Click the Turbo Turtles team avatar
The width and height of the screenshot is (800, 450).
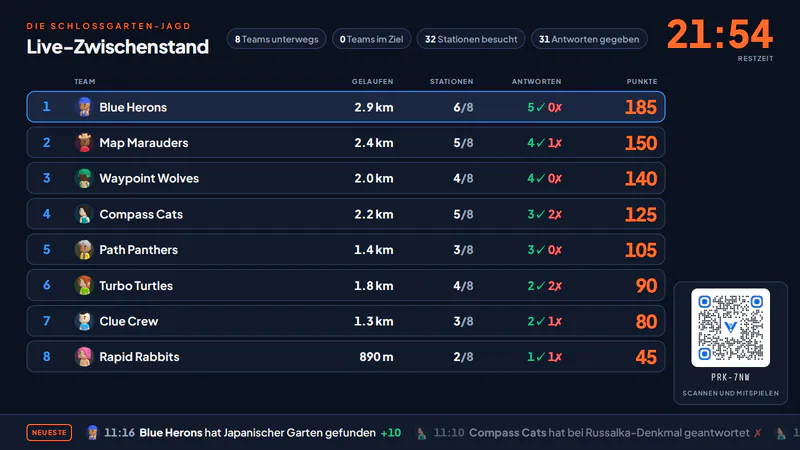(x=84, y=286)
